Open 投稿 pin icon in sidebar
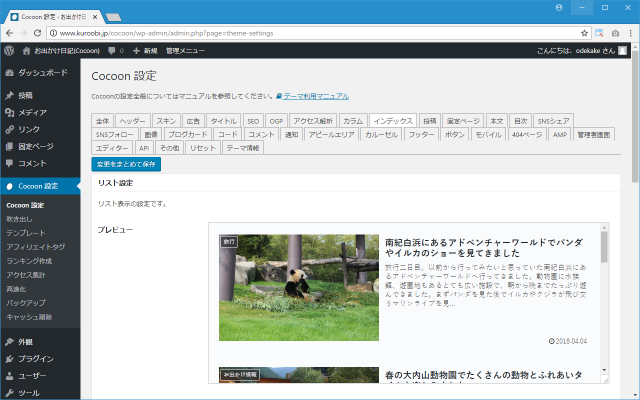 pyautogui.click(x=9, y=96)
